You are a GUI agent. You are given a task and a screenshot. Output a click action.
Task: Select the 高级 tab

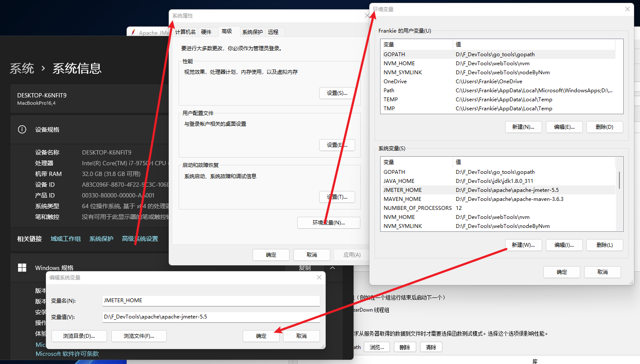227,31
